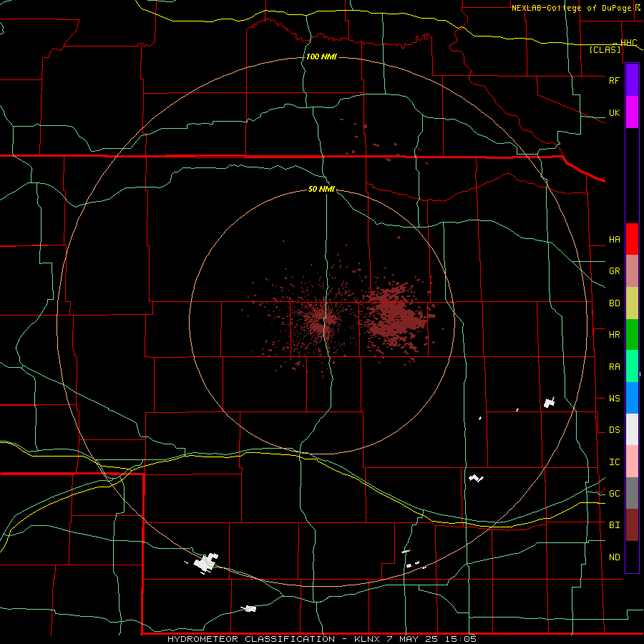The width and height of the screenshot is (644, 644).
Task: Click the magenta UK color swatch
Action: tap(632, 112)
